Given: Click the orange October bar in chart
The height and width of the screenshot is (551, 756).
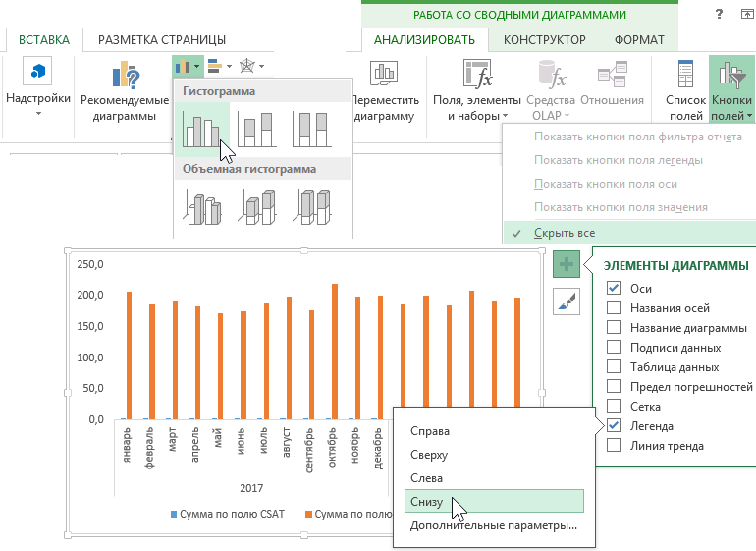Looking at the screenshot, I should point(335,351).
